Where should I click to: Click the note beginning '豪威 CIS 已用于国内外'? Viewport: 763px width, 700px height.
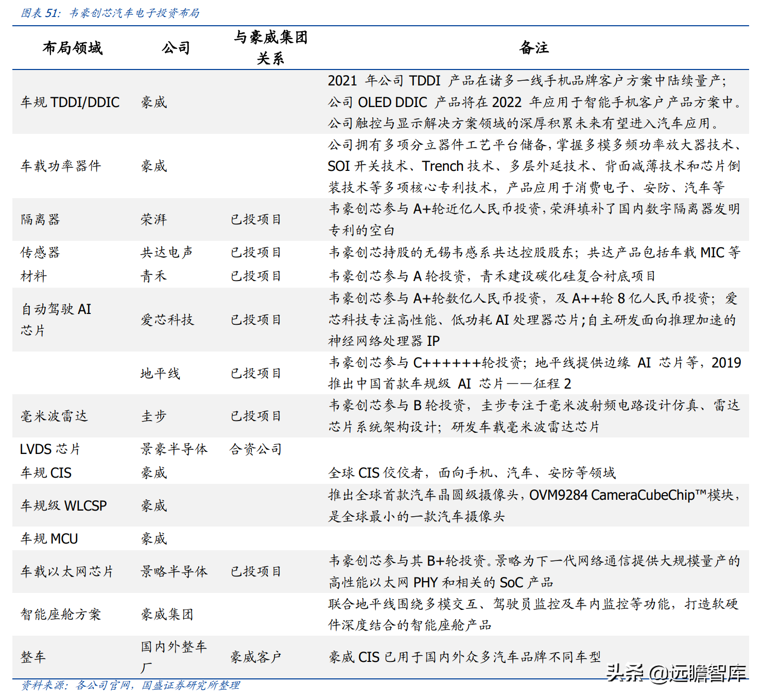click(x=465, y=657)
